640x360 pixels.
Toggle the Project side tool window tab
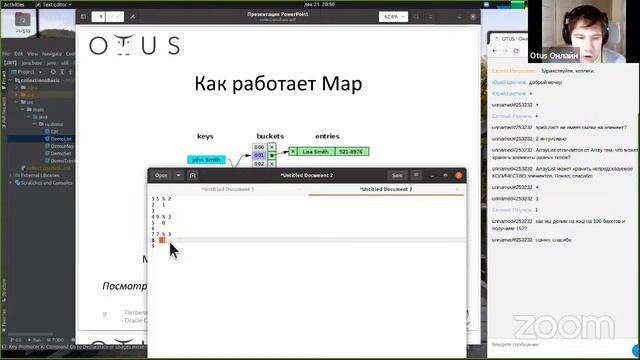4,80
